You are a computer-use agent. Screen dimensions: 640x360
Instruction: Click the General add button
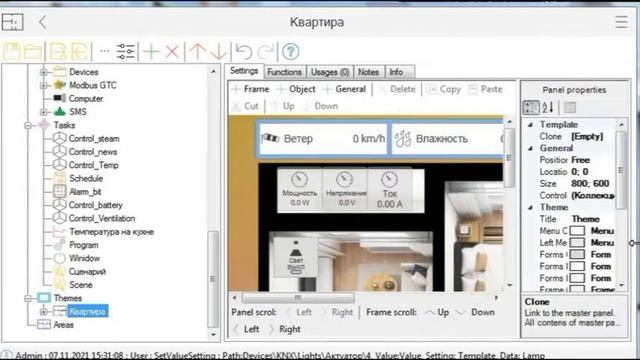point(344,89)
